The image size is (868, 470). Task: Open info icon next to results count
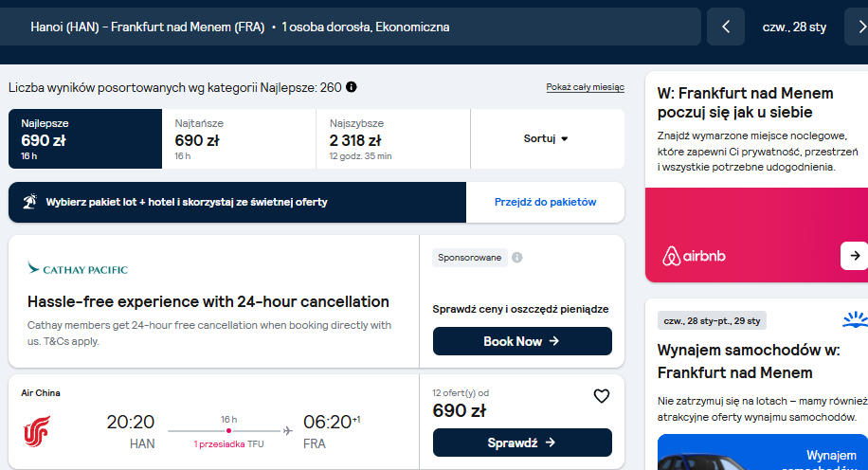tap(351, 87)
